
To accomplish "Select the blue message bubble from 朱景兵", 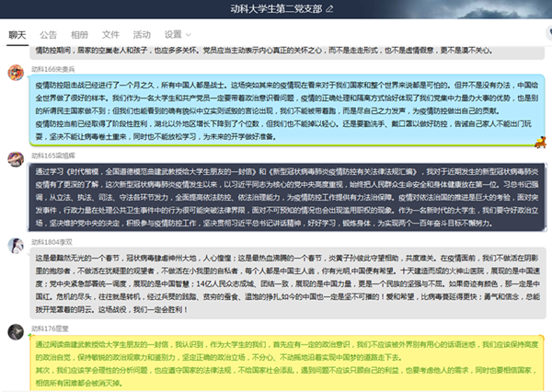I will 276,110.
